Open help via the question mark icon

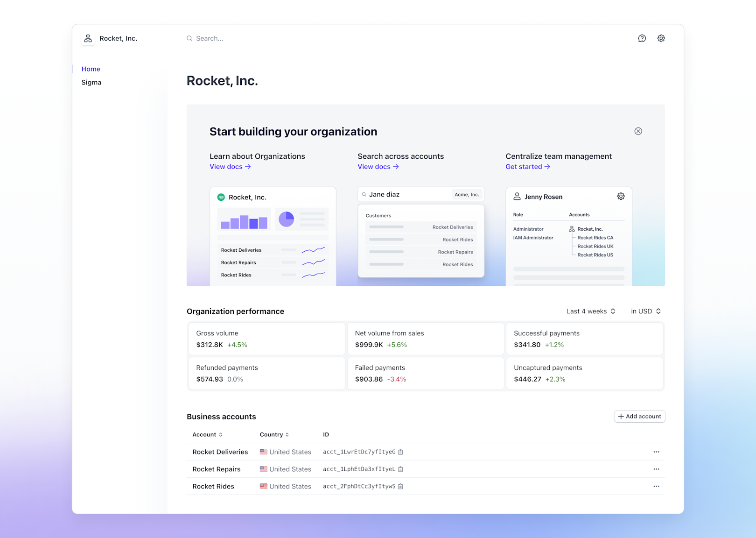tap(642, 38)
